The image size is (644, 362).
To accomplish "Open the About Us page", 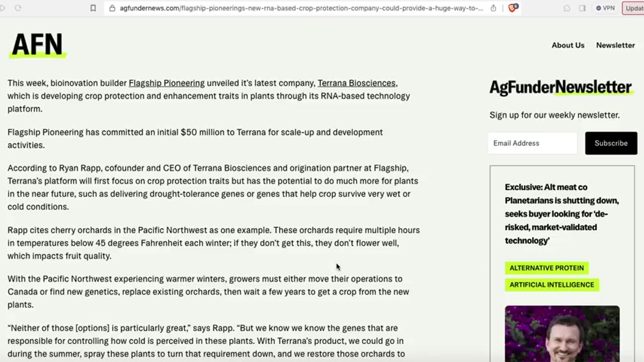I will (568, 45).
